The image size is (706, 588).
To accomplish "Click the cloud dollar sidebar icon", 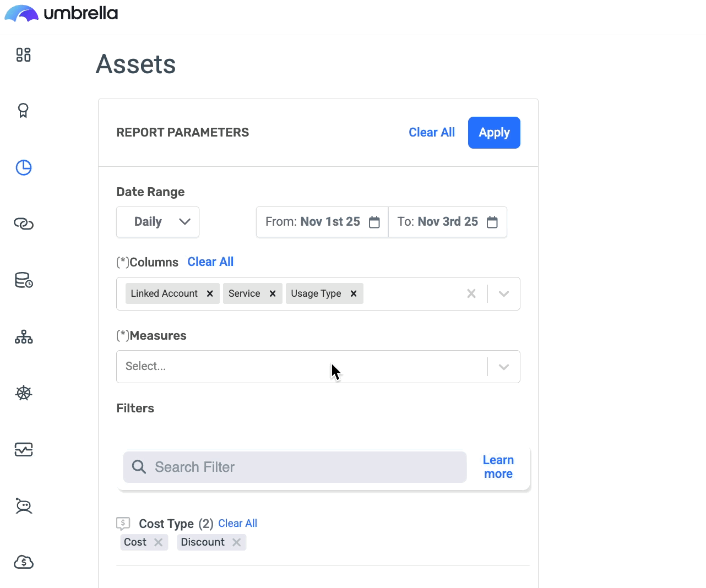I will click(x=24, y=562).
